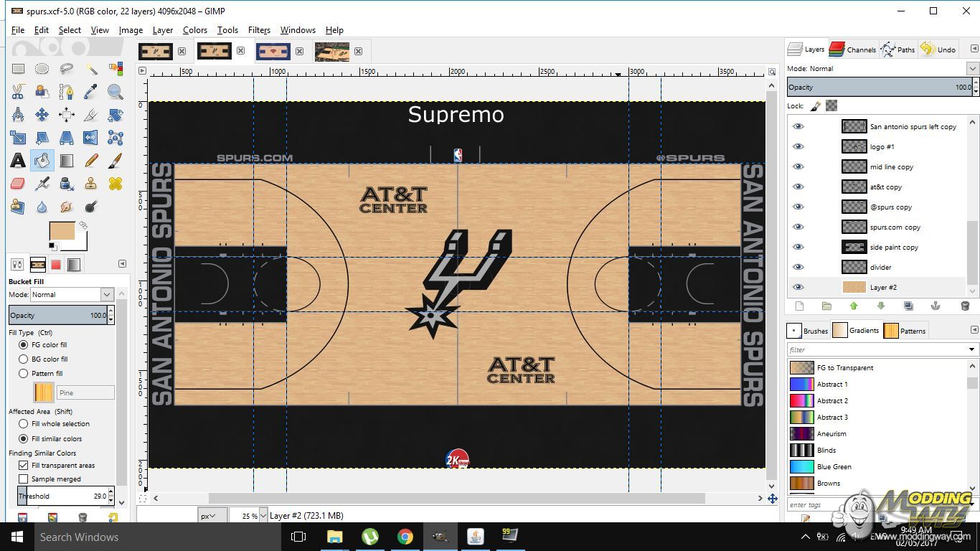Delete layer using the trash icon
The image size is (980, 551).
(x=965, y=306)
